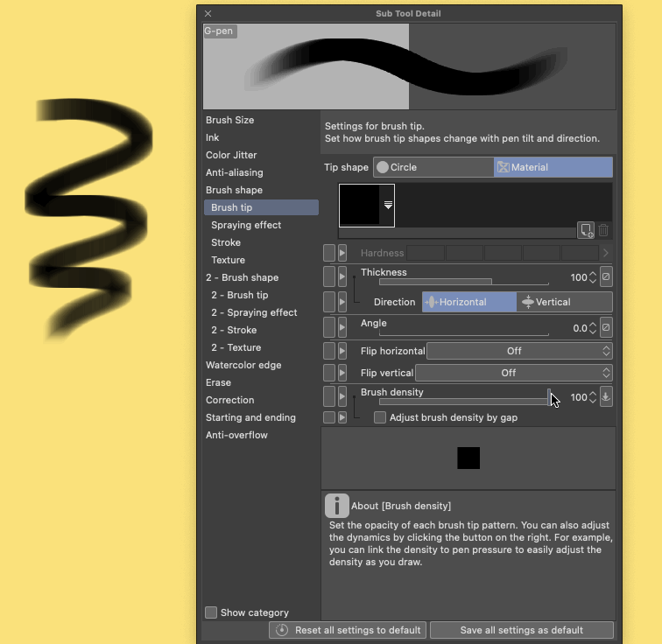This screenshot has height=644, width=662.
Task: Click the Brush density value stepper arrows
Action: click(x=593, y=397)
